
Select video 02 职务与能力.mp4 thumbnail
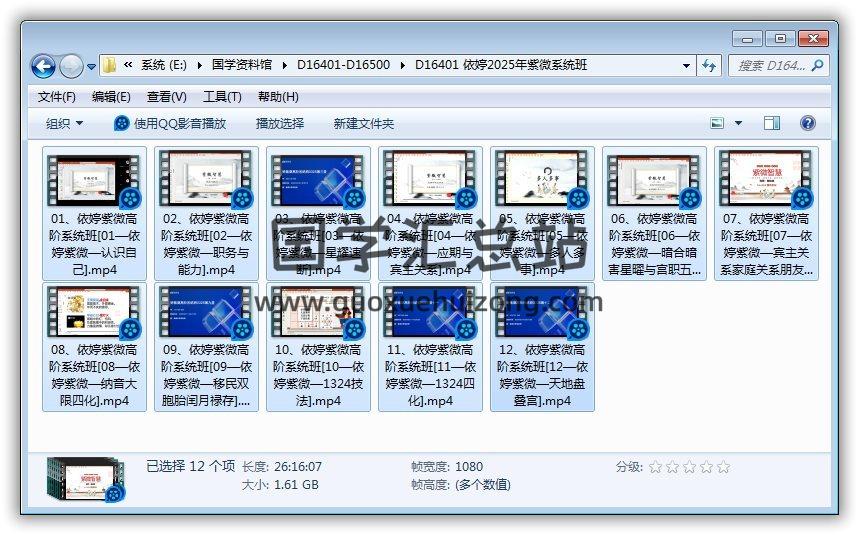[x=206, y=180]
